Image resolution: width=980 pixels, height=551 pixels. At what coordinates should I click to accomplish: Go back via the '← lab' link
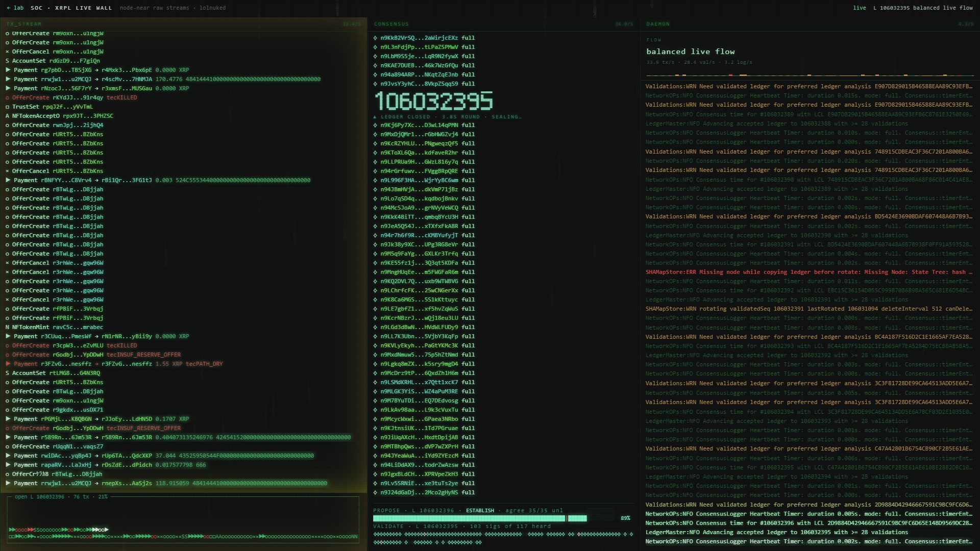(x=15, y=8)
